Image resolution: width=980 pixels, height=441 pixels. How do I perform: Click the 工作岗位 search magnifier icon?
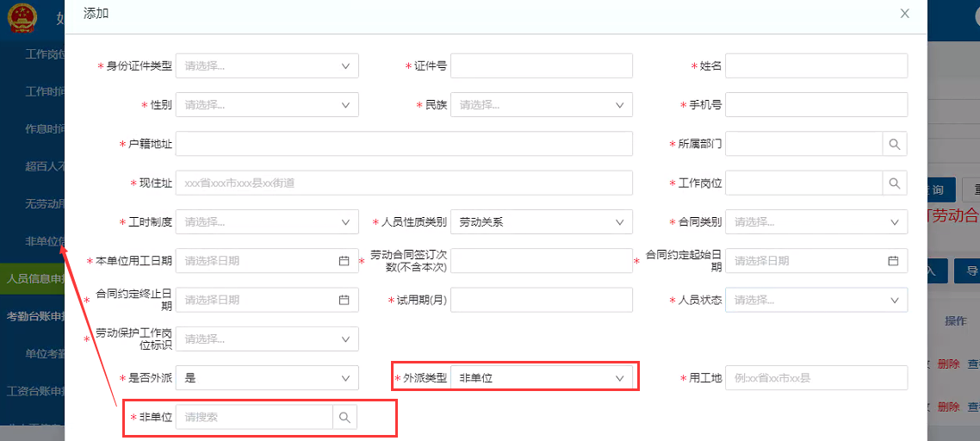click(x=895, y=183)
